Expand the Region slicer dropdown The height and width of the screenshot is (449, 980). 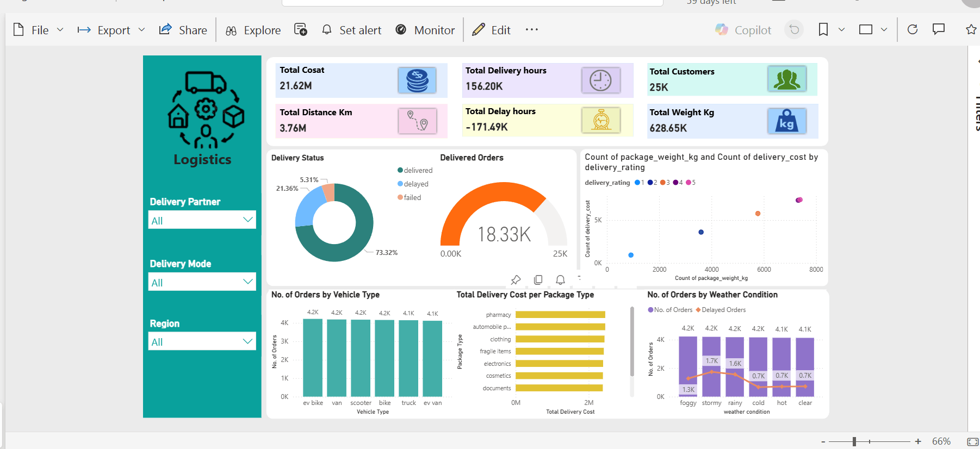(x=247, y=341)
